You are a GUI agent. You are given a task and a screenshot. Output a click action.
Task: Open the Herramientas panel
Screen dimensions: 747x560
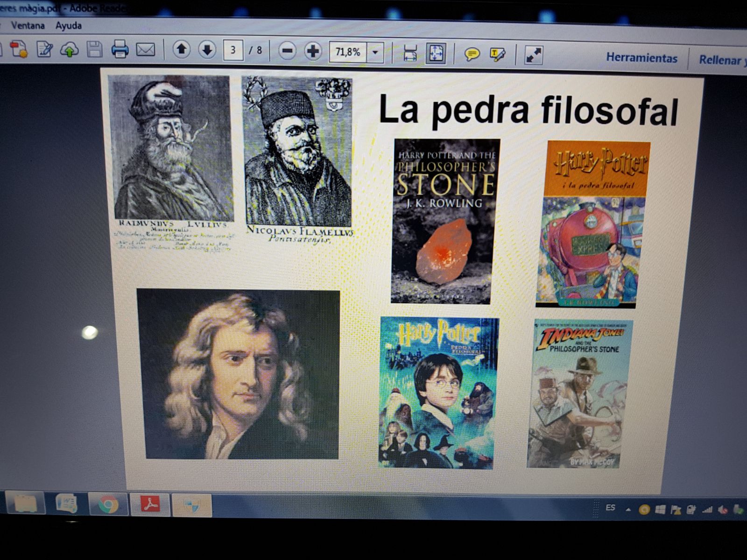click(641, 58)
